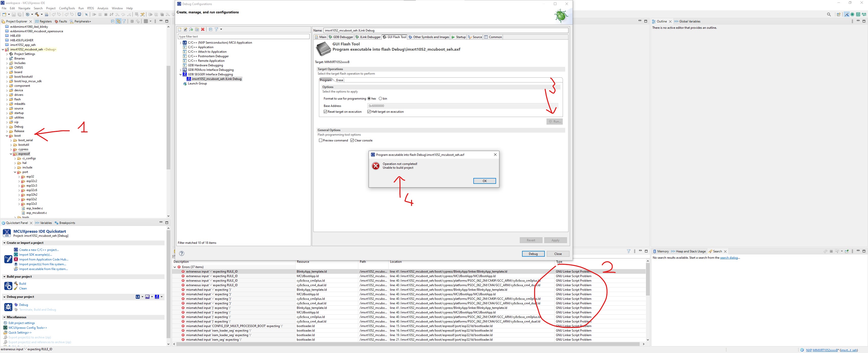The width and height of the screenshot is (868, 353).
Task: Disable the Clear console checkbox
Action: 352,140
